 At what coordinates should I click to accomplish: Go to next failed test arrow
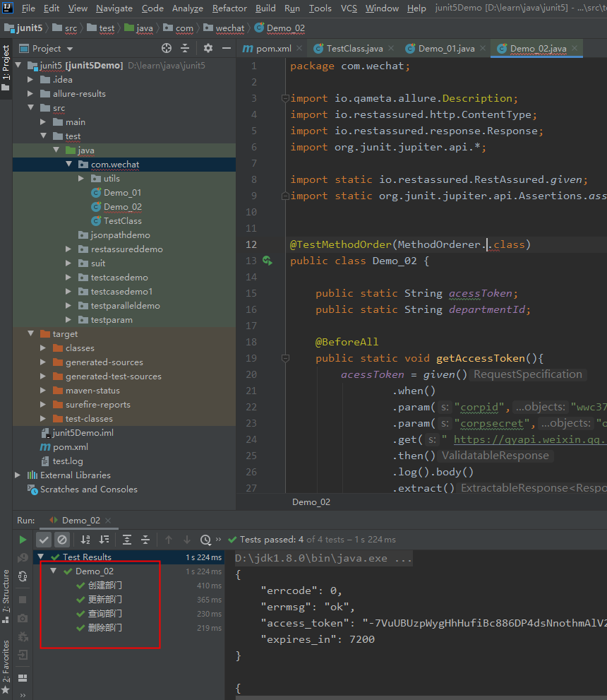187,540
